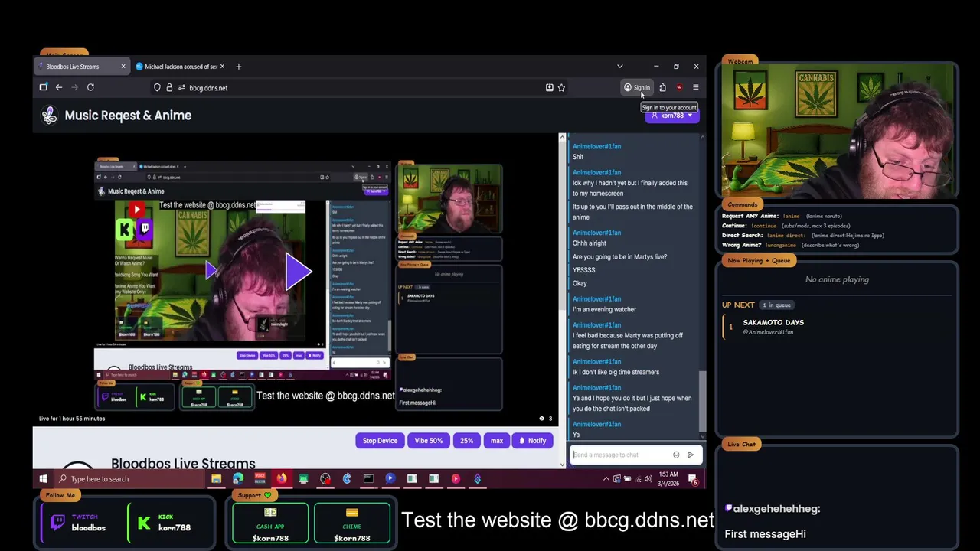
Task: Click the chat message 'Ohhh alright'
Action: (590, 243)
